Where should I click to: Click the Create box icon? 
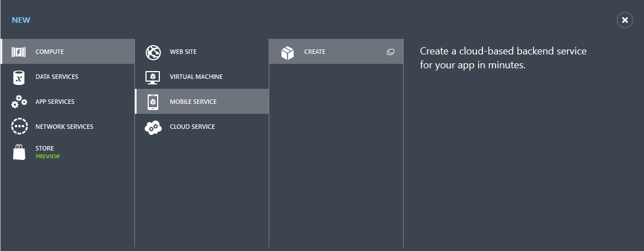pos(288,53)
